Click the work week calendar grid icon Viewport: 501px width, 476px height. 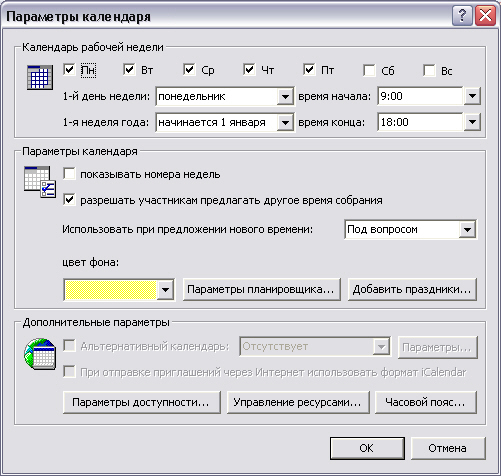coord(40,77)
